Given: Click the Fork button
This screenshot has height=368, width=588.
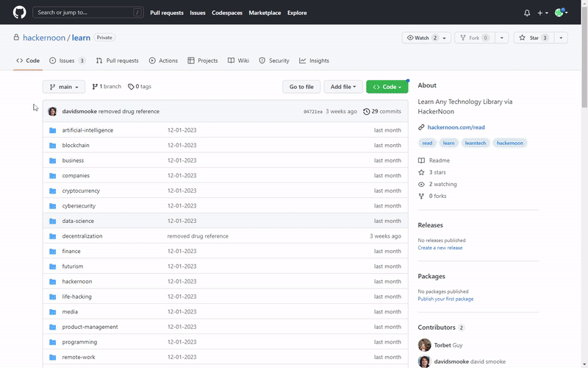Looking at the screenshot, I should click(x=474, y=38).
